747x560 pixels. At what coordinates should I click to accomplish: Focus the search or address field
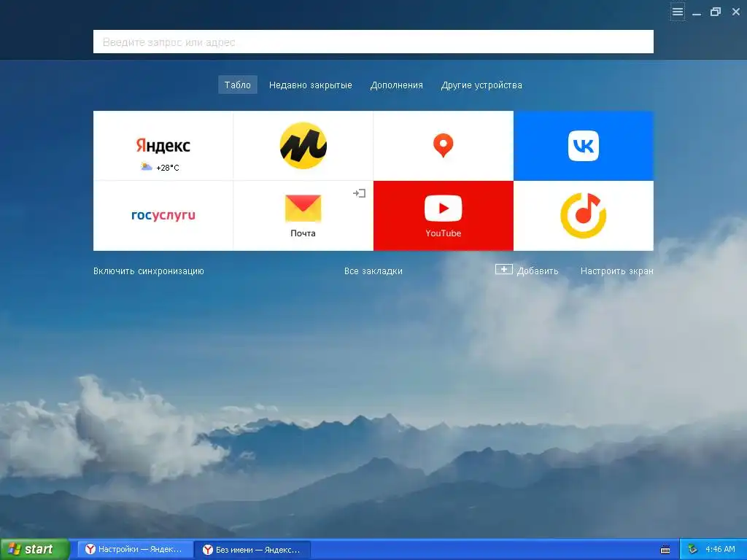[x=373, y=42]
